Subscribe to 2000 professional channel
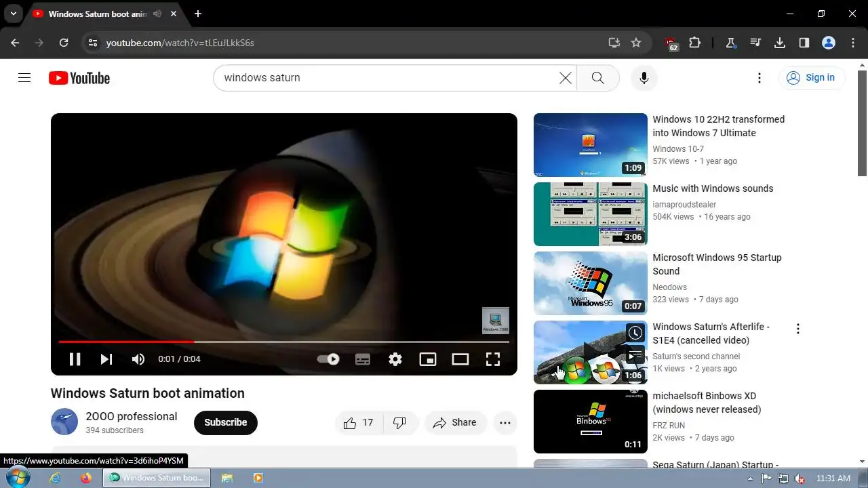Screen dimensions: 868x488 pos(226,422)
